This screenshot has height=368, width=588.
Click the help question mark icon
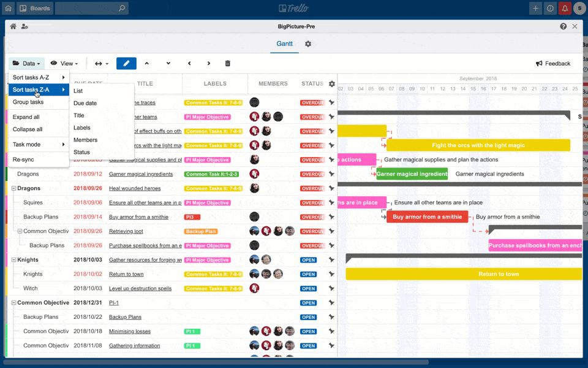coord(563,26)
